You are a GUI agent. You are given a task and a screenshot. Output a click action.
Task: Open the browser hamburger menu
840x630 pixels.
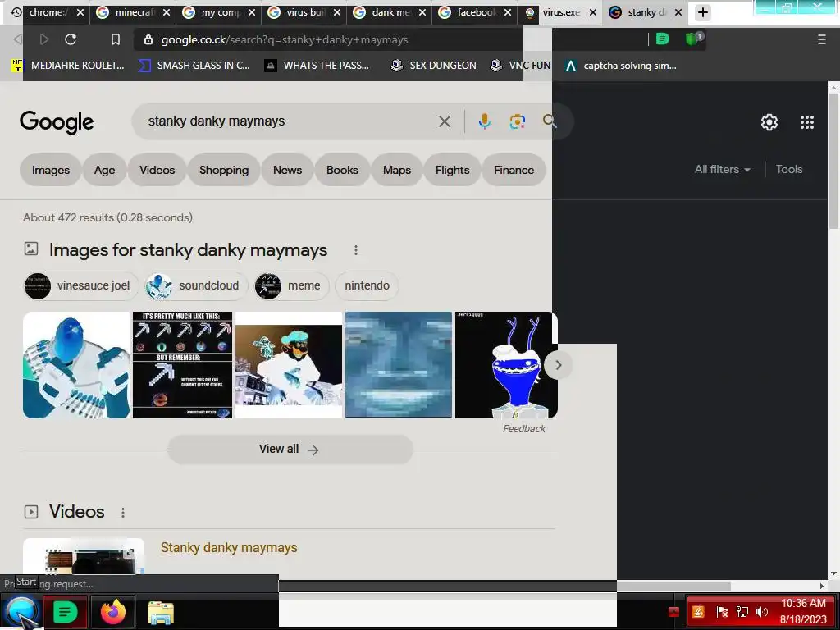click(x=822, y=39)
